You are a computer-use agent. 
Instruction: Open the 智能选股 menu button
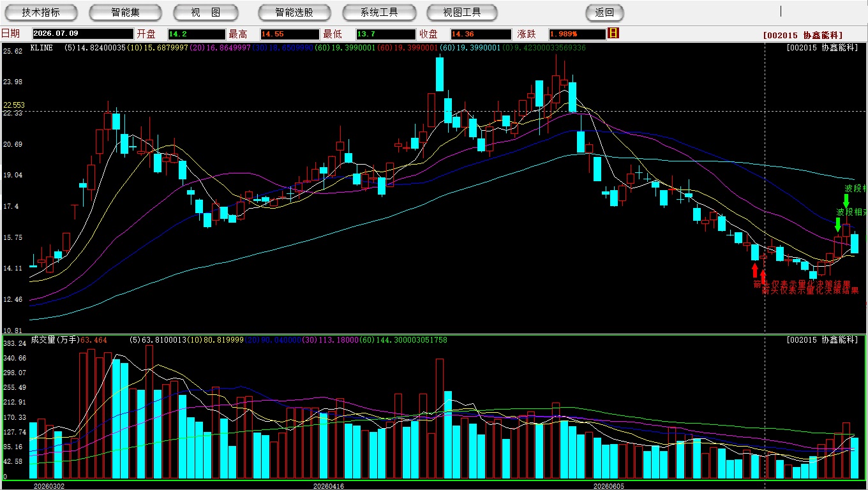point(294,12)
